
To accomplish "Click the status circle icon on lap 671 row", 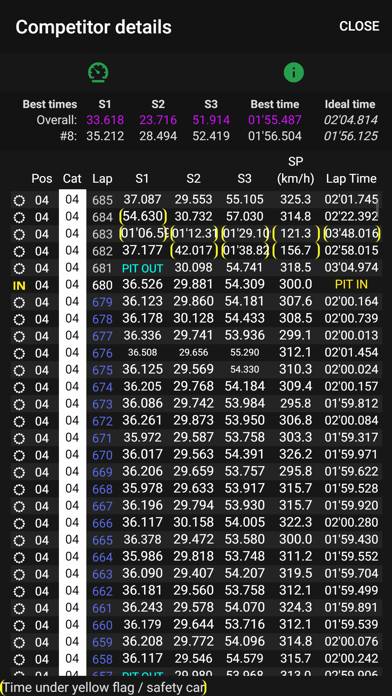I will pyautogui.click(x=19, y=439).
